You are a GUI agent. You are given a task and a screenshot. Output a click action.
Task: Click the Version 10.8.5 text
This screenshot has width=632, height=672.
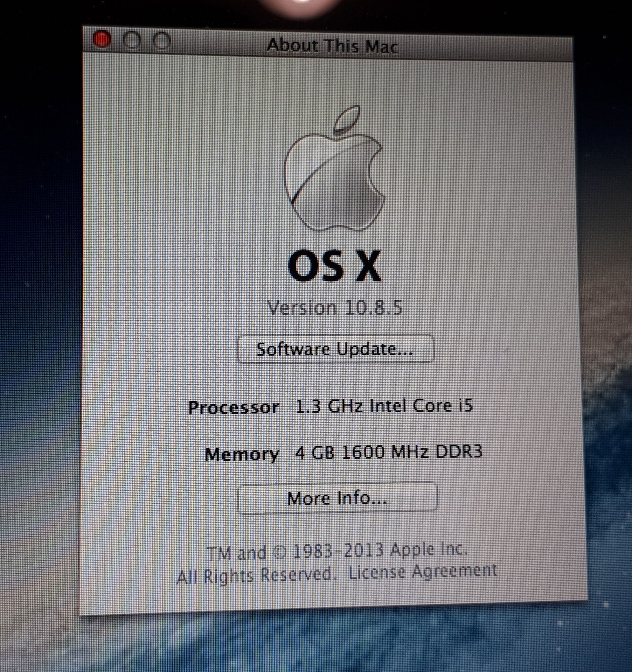click(334, 308)
